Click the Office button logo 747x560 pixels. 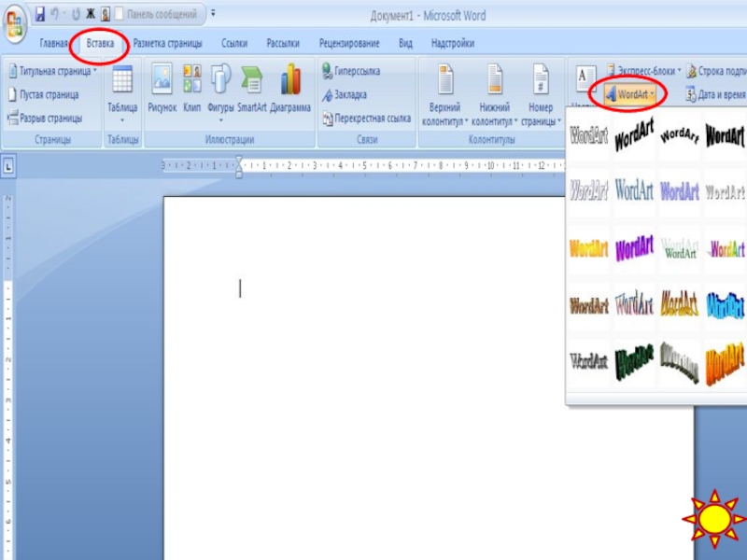(x=14, y=24)
